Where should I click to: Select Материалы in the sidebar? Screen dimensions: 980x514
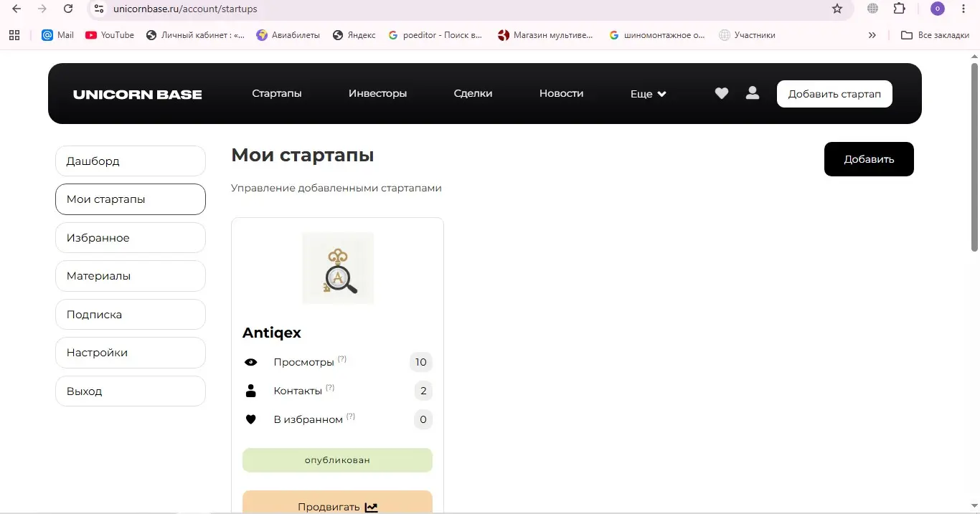coord(131,276)
